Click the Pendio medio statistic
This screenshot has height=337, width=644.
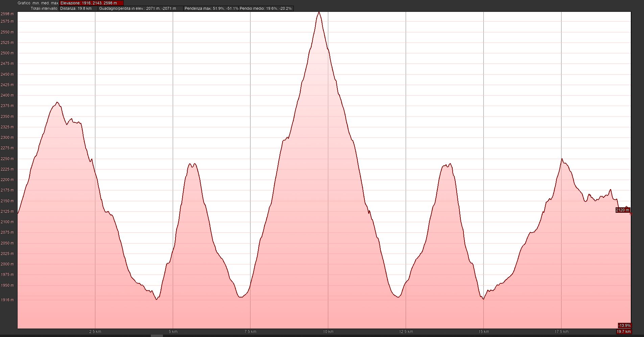tap(266, 8)
